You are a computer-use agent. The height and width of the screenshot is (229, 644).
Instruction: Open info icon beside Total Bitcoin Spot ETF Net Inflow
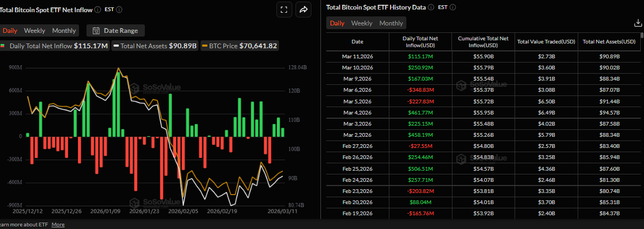point(97,10)
